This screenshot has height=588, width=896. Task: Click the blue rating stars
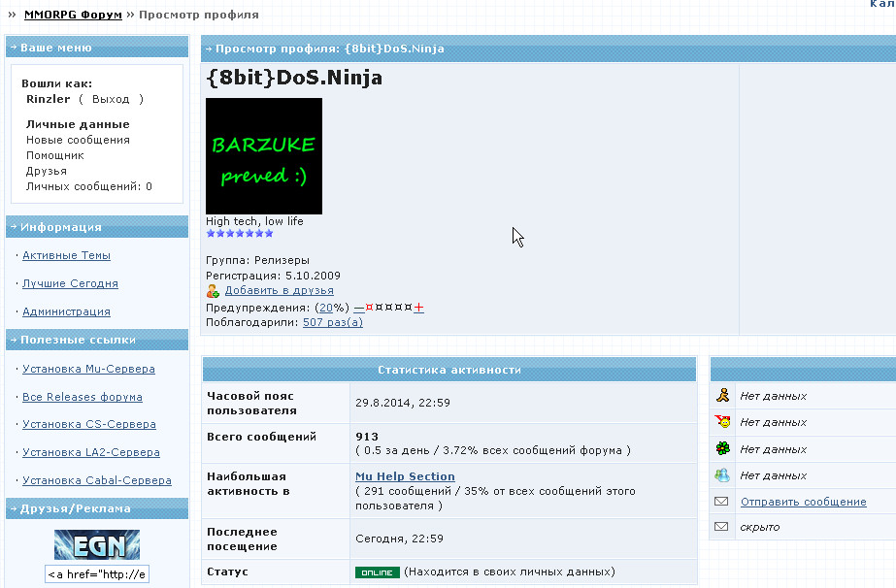[x=240, y=233]
